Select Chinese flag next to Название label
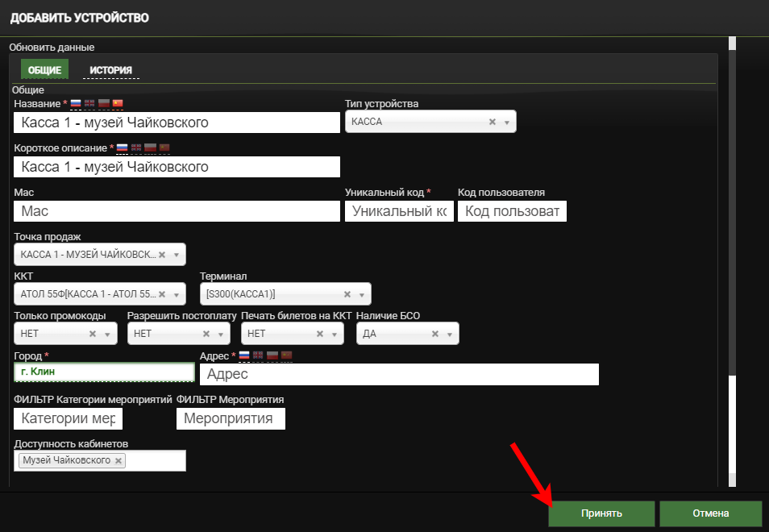Image resolution: width=769 pixels, height=532 pixels. click(118, 103)
